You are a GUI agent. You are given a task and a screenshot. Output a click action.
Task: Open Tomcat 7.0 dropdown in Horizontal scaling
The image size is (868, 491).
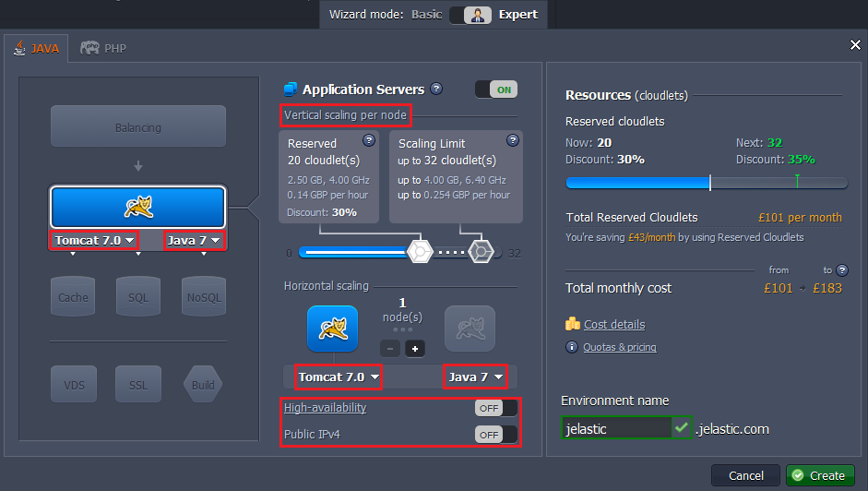(339, 377)
